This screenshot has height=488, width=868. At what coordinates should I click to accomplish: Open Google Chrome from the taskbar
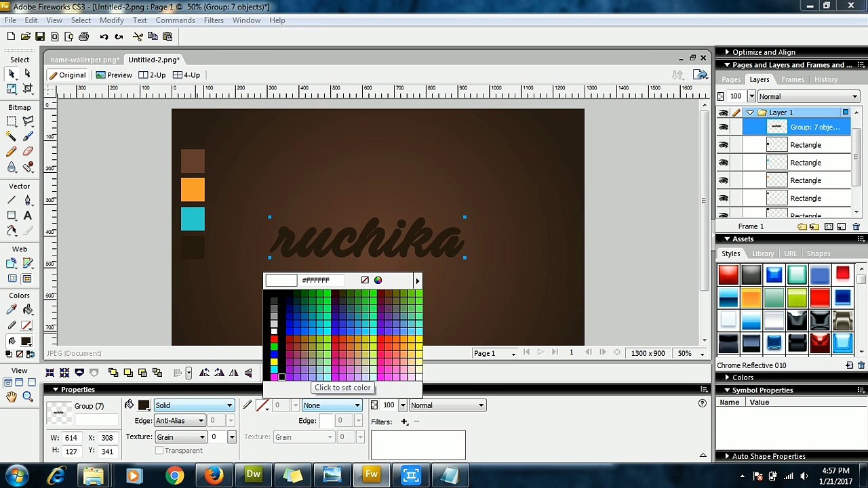tap(174, 476)
